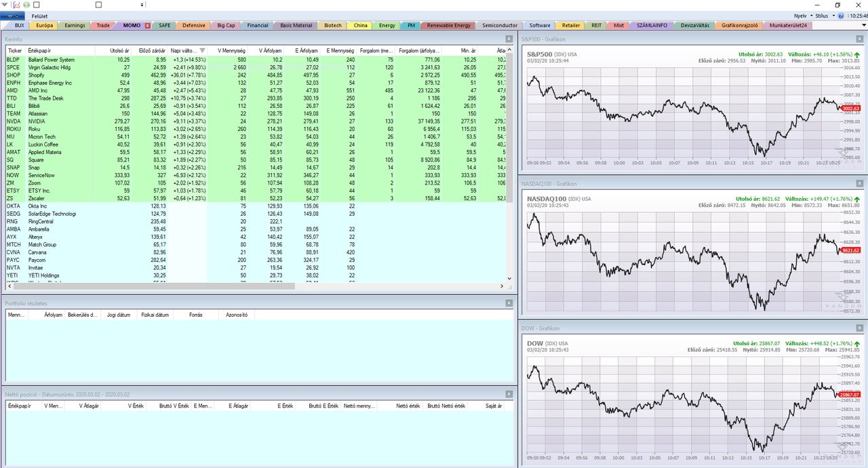Switch to the Trade workspace tab
The height and width of the screenshot is (468, 868).
click(103, 26)
